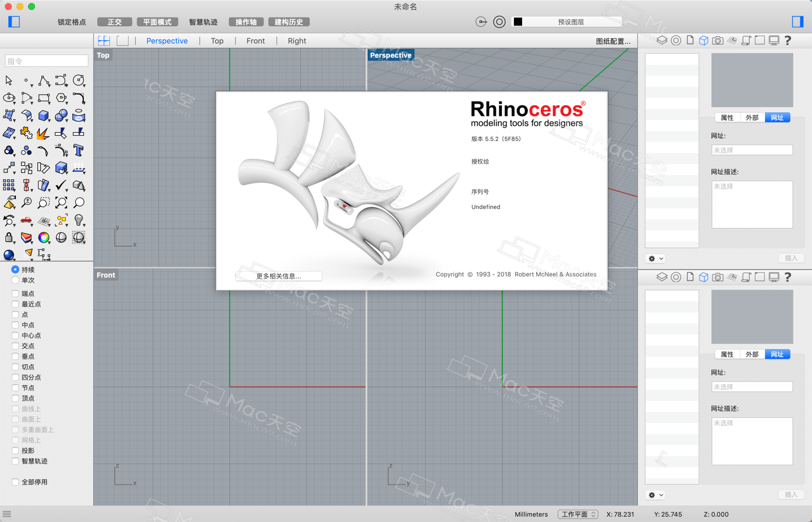Switch to the Perspective view tab
The height and width of the screenshot is (522, 812).
(167, 41)
